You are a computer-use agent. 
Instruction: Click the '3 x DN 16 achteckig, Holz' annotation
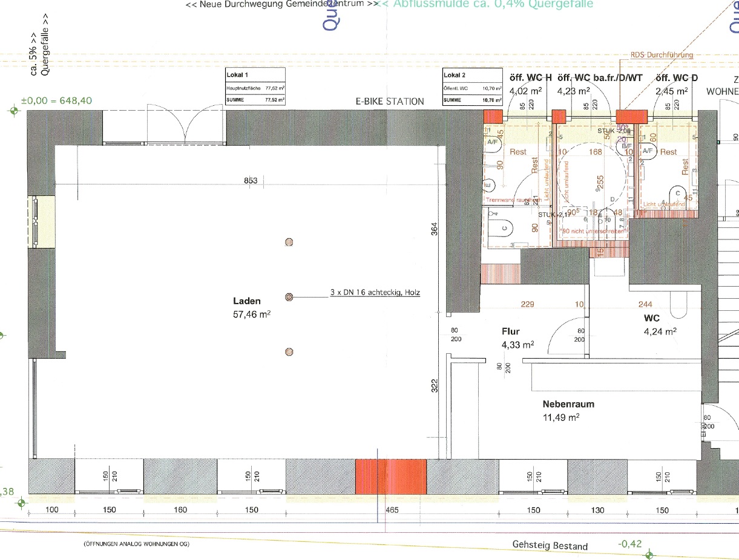(375, 292)
